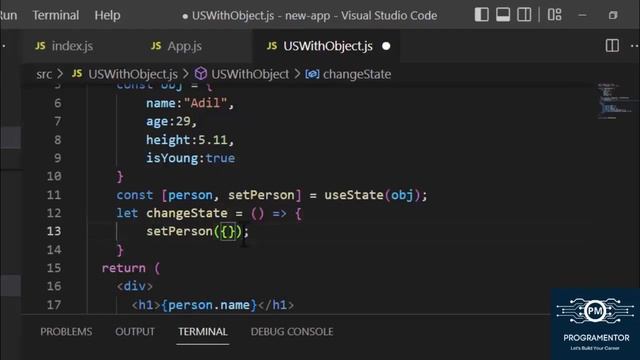Click JS icon on USWithObject.js tab
The width and height of the screenshot is (640, 360).
point(272,46)
